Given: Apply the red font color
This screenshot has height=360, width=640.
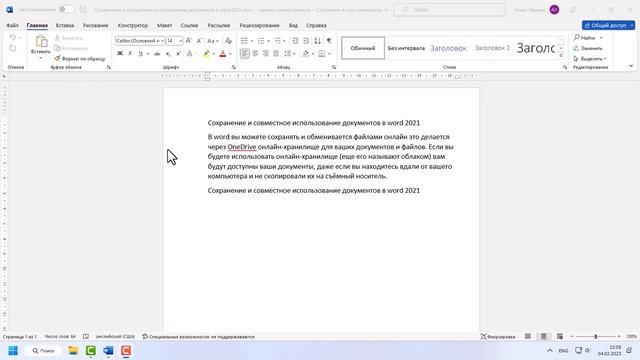Looking at the screenshot, I should pos(223,53).
